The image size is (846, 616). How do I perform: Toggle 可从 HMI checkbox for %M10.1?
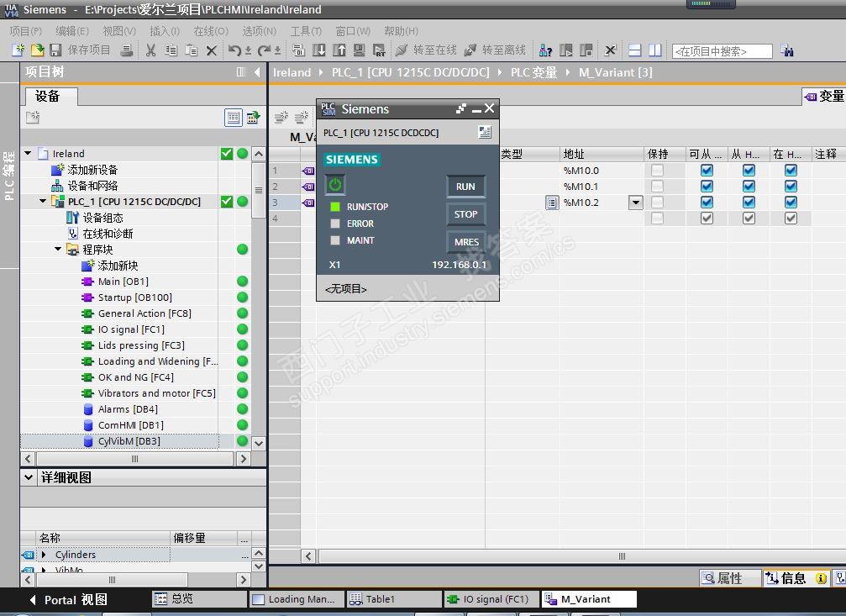(707, 187)
